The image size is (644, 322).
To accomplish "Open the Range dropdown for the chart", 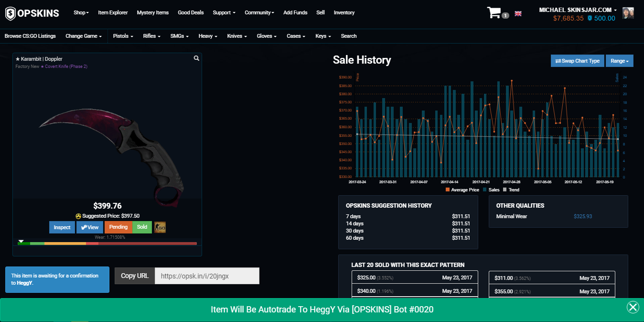I will point(620,61).
